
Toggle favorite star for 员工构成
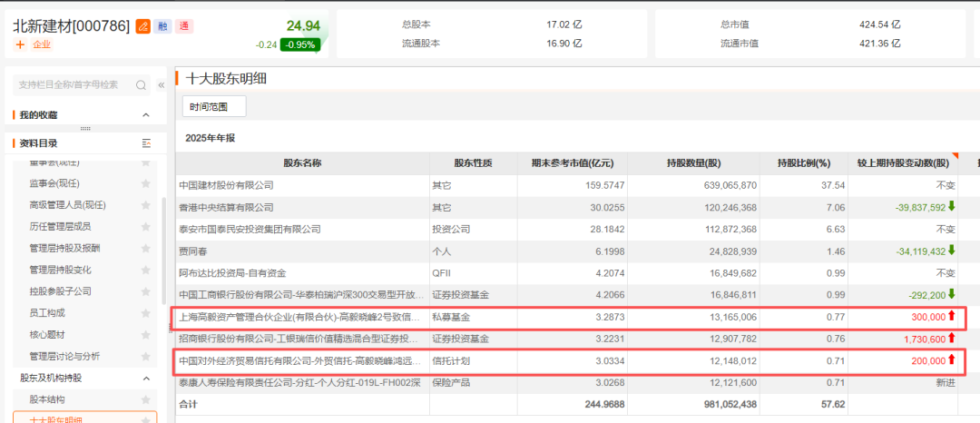point(145,313)
